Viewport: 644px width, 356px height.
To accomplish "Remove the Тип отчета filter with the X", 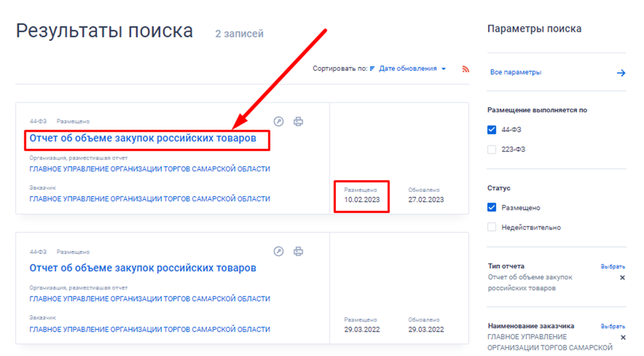I will [622, 278].
